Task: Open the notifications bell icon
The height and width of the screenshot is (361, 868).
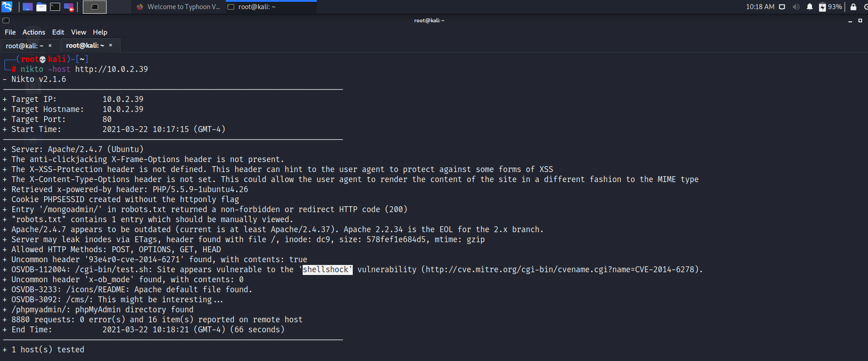Action: (x=809, y=7)
